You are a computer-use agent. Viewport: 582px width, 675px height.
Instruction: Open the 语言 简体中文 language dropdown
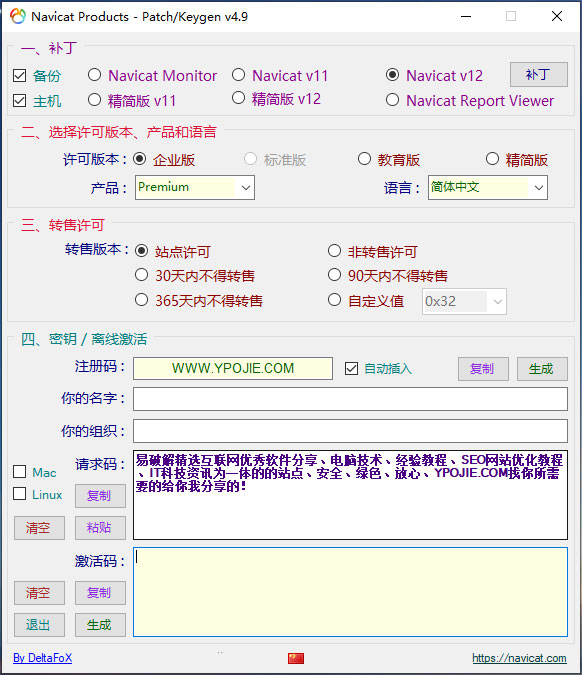[488, 187]
